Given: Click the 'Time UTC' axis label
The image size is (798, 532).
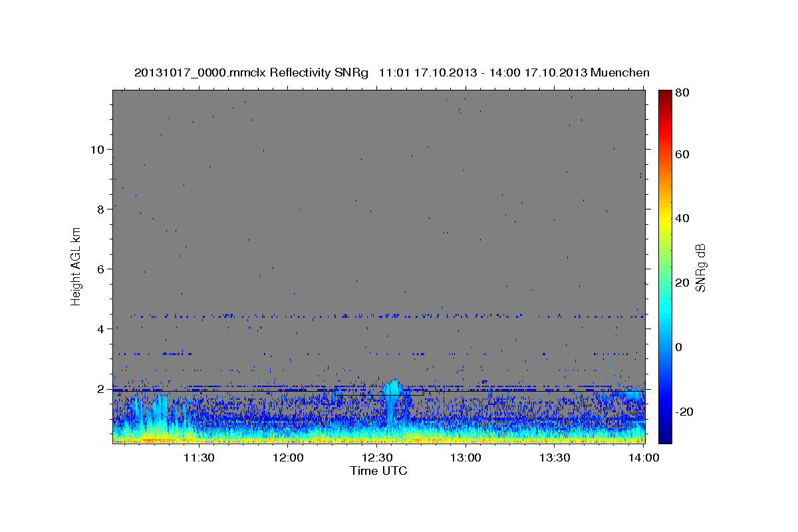Looking at the screenshot, I should point(378,471).
